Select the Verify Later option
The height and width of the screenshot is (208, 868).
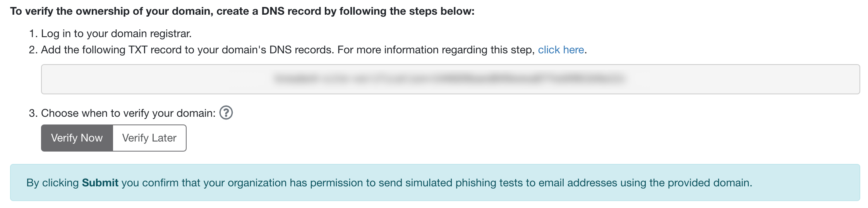[x=149, y=138]
